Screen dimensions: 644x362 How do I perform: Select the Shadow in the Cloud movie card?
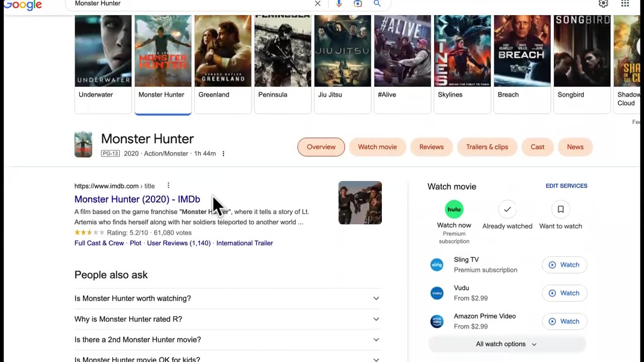(x=627, y=64)
